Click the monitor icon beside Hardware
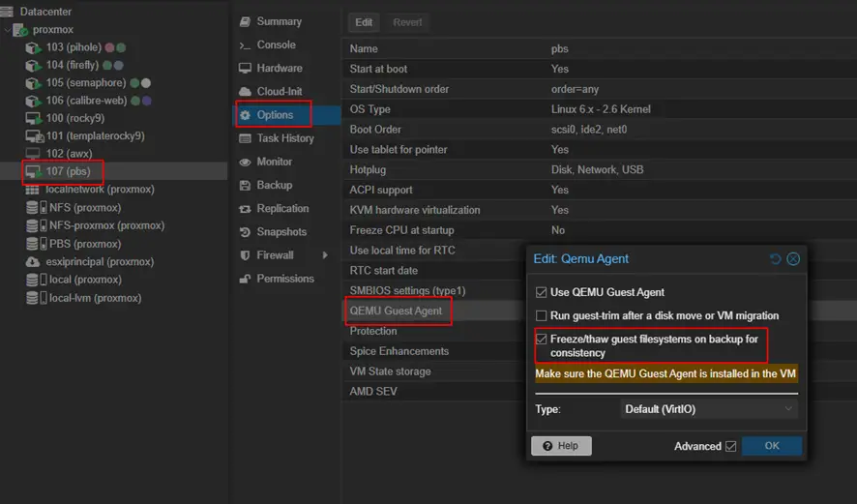This screenshot has height=504, width=857. (245, 69)
